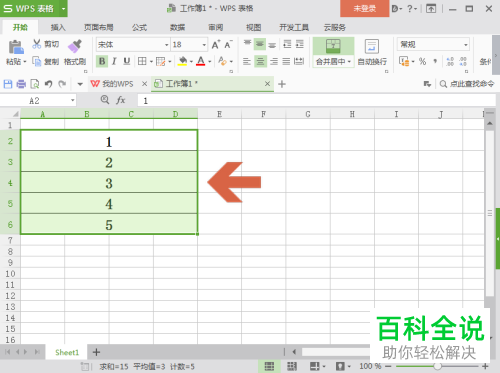This screenshot has height=373, width=500.
Task: Click the print icon in quick access bar
Action: click(21, 84)
